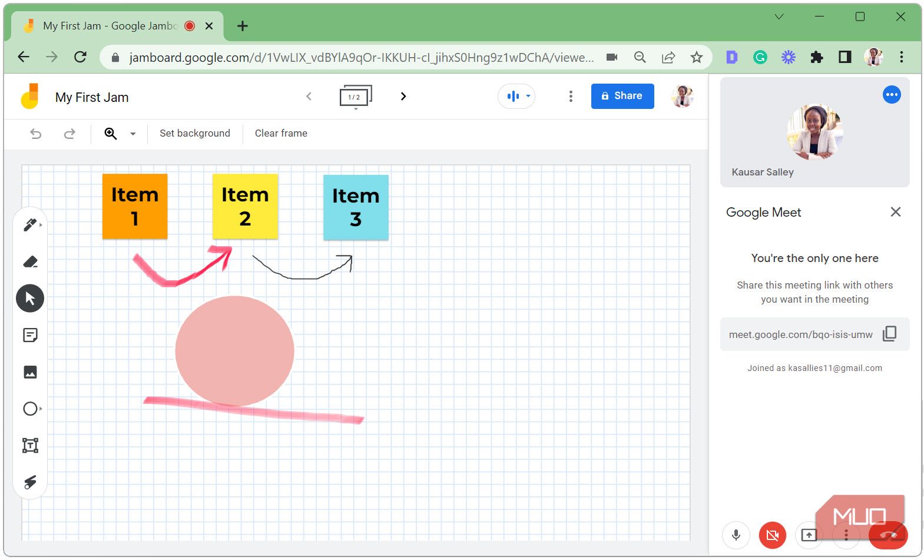This screenshot has width=924, height=560.
Task: Click the Jamboard URL in address bar
Action: pos(361,58)
